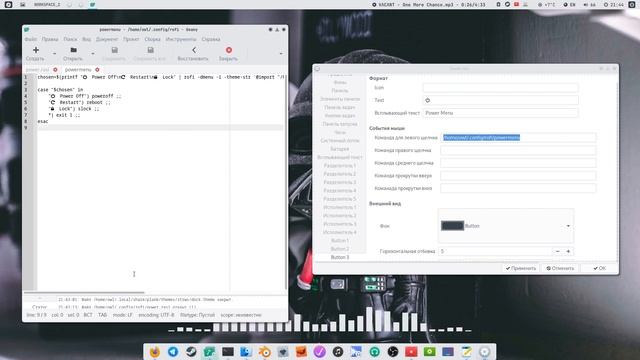Image resolution: width=640 pixels, height=360 pixels.
Task: Select Исполнитель 1 in settings sidebar
Action: (340, 207)
